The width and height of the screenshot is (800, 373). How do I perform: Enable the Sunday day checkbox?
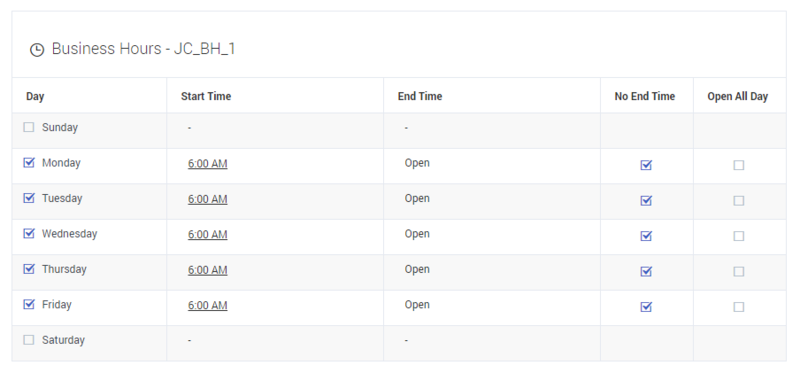point(29,127)
